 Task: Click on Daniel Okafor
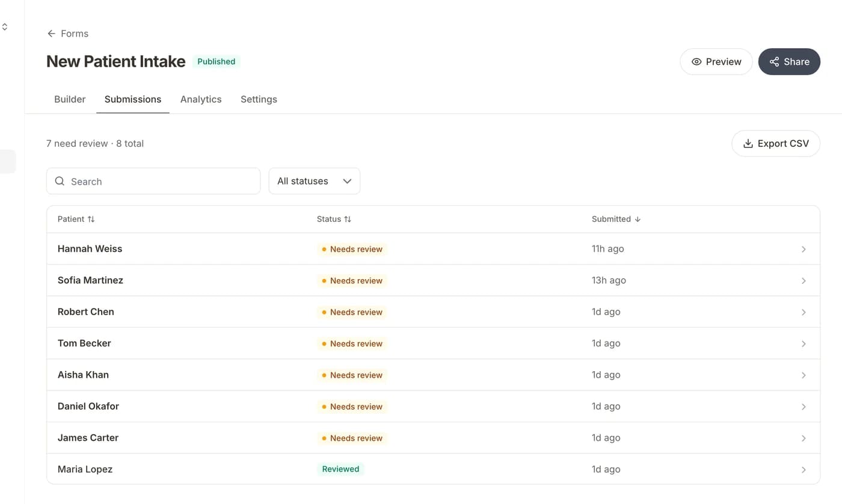pos(88,406)
